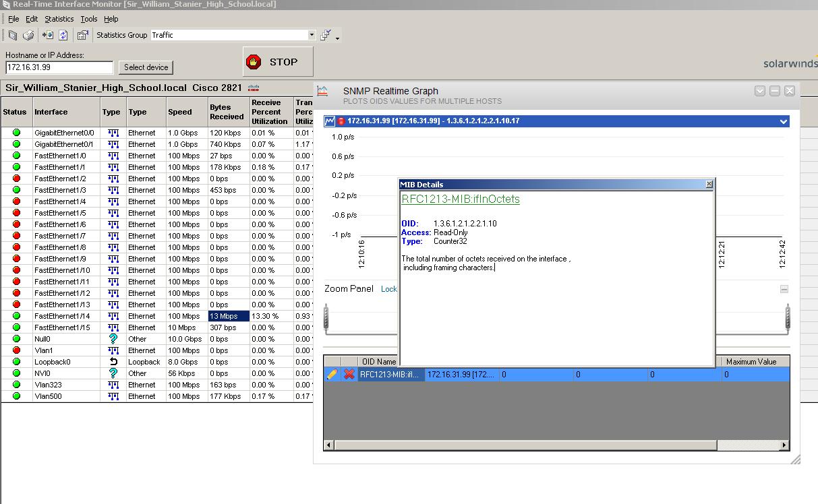This screenshot has height=504, width=818.
Task: Open the Statistics Group dropdown
Action: (x=312, y=35)
